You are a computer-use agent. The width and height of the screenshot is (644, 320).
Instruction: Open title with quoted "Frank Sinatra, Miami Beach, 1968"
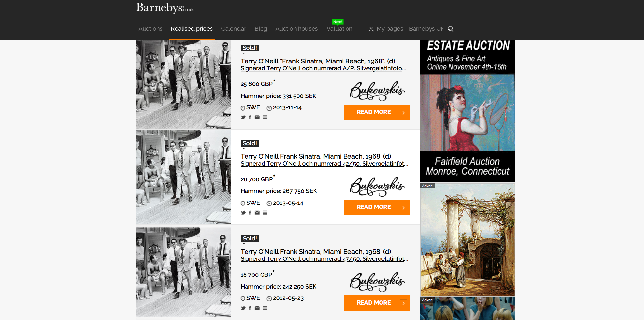point(318,61)
